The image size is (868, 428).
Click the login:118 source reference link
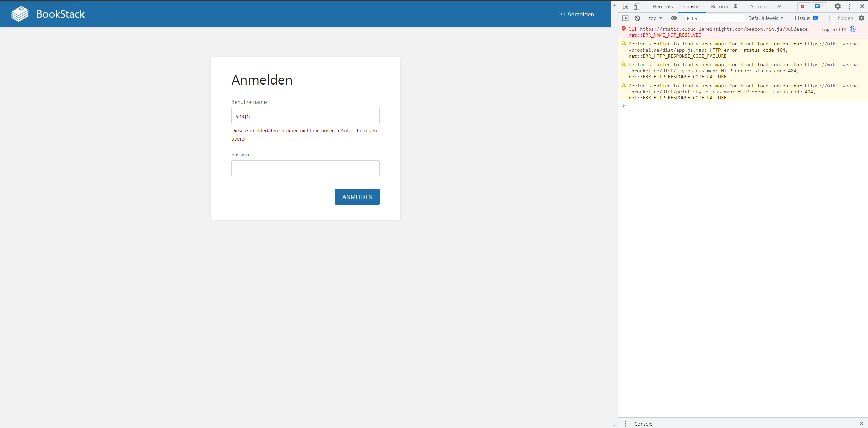coord(833,30)
